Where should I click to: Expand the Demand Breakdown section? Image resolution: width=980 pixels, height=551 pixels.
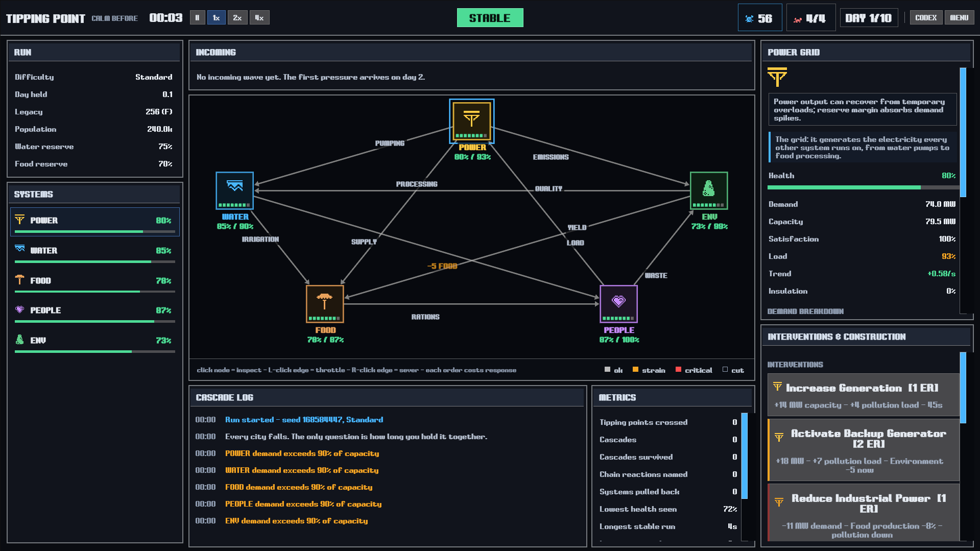[x=805, y=312]
